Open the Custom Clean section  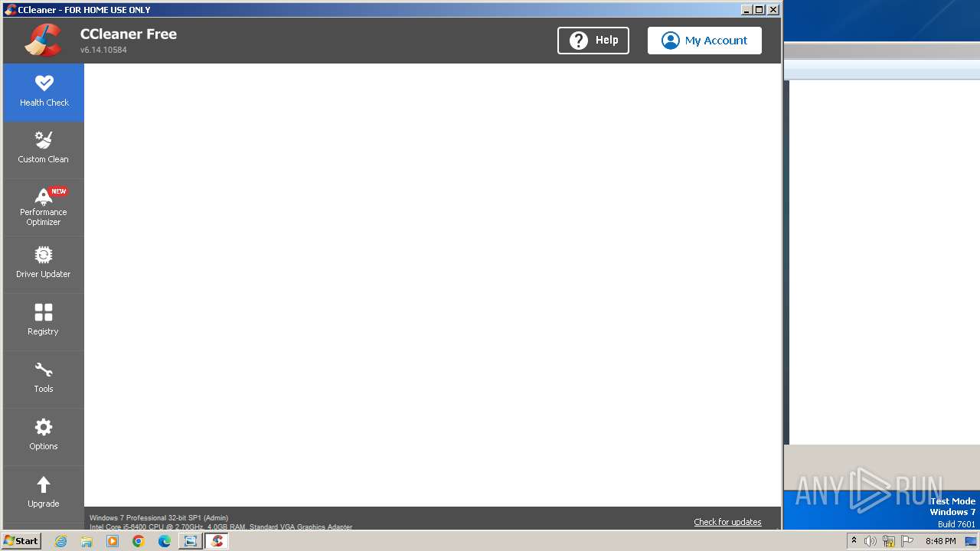click(44, 150)
